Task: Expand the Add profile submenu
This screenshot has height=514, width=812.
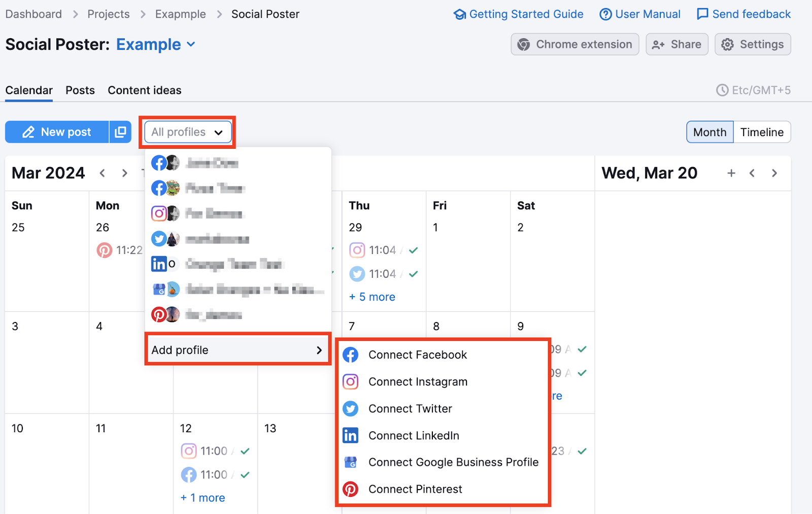Action: pyautogui.click(x=237, y=350)
